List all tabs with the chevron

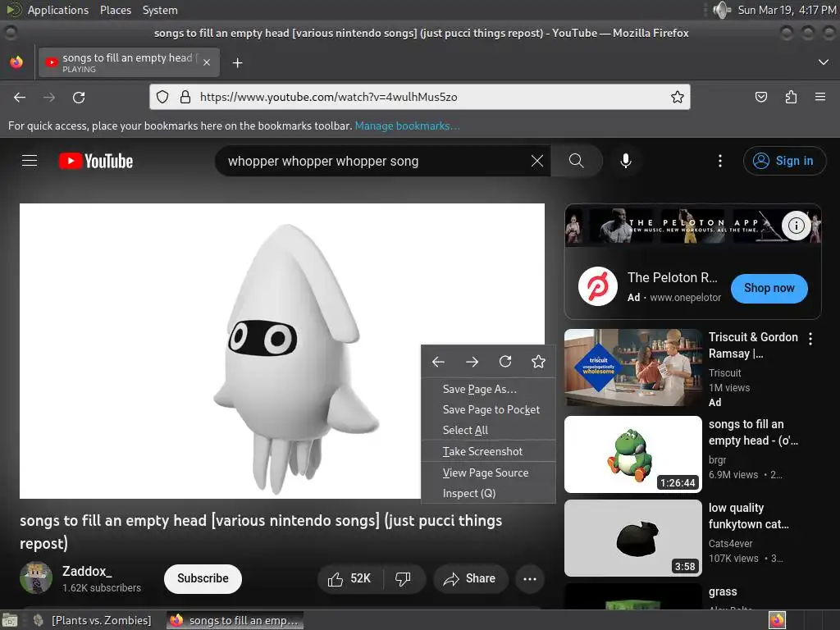(x=824, y=62)
